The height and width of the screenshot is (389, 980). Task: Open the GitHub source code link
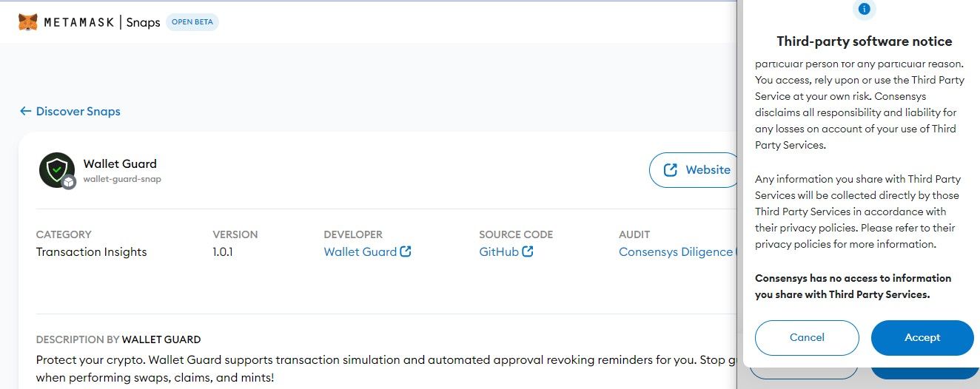[x=499, y=251]
